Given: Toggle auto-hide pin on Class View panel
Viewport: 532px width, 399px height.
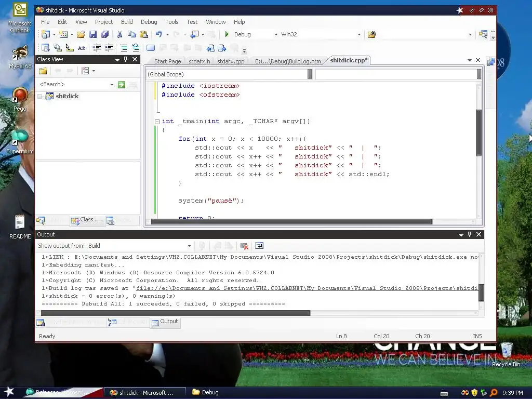Looking at the screenshot, I should (126, 59).
